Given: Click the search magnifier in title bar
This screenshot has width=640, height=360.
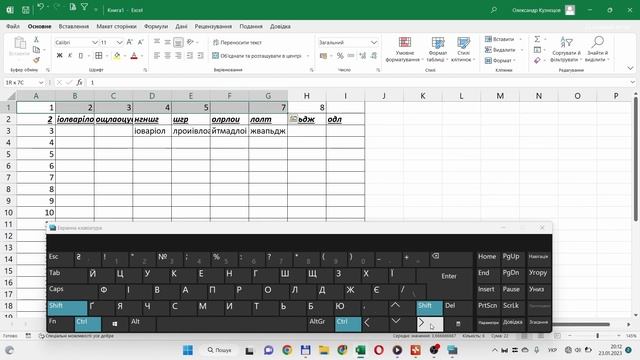Looking at the screenshot, I should coord(494,10).
